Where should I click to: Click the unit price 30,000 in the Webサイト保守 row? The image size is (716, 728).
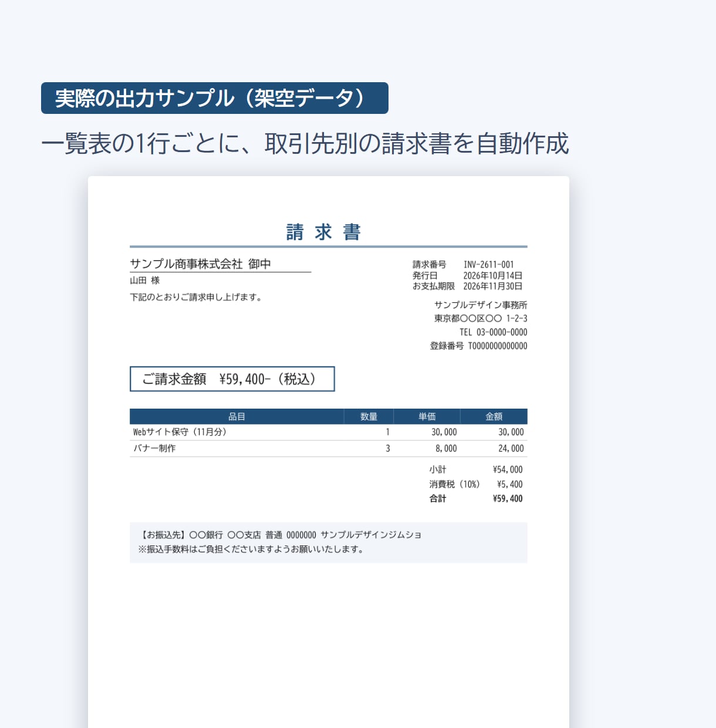(x=444, y=432)
